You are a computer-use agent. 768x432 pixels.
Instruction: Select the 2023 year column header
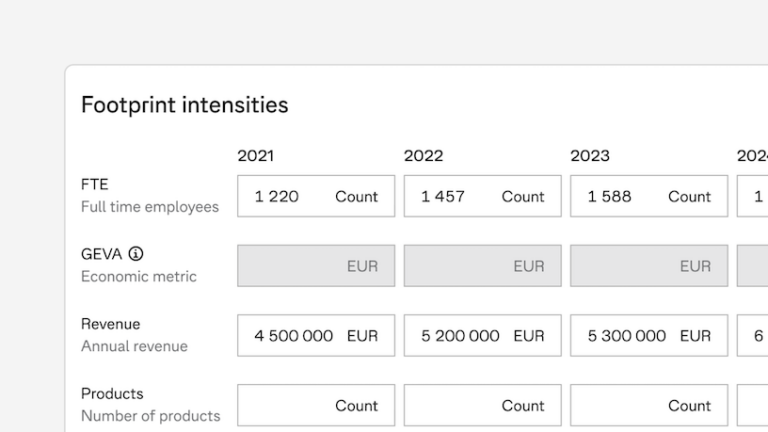[x=590, y=156]
